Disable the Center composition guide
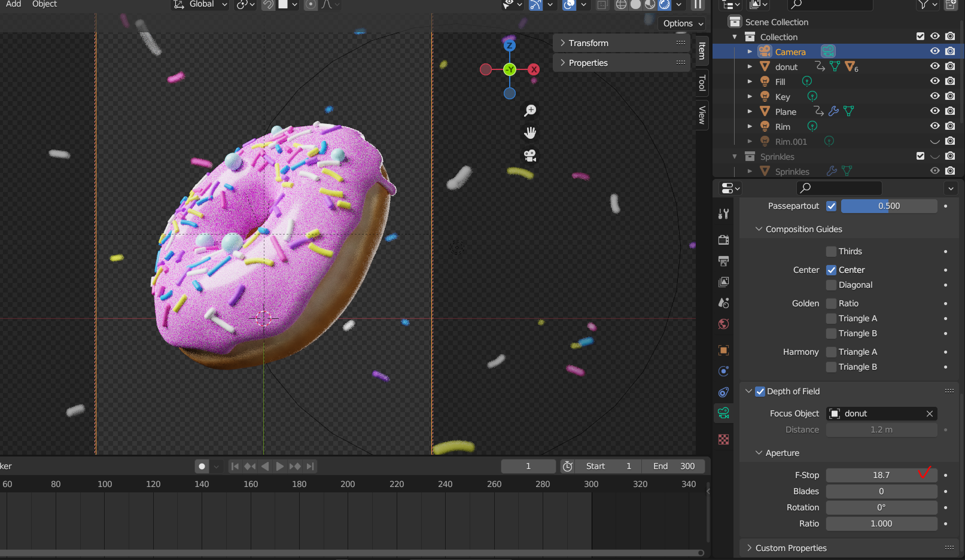 point(831,270)
